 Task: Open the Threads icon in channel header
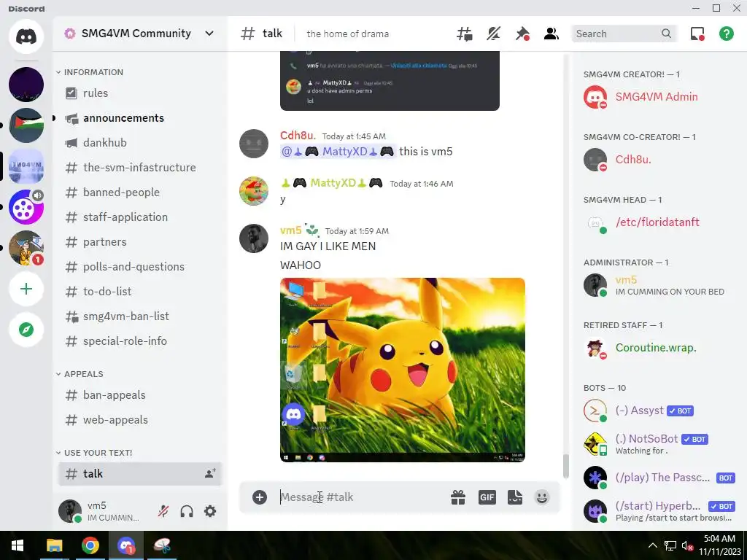coord(465,34)
